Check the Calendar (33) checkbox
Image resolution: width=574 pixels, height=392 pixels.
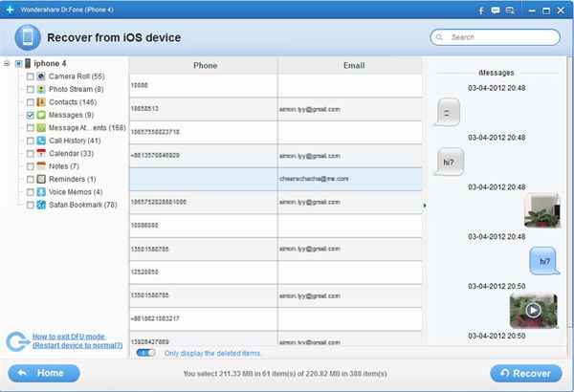point(30,153)
